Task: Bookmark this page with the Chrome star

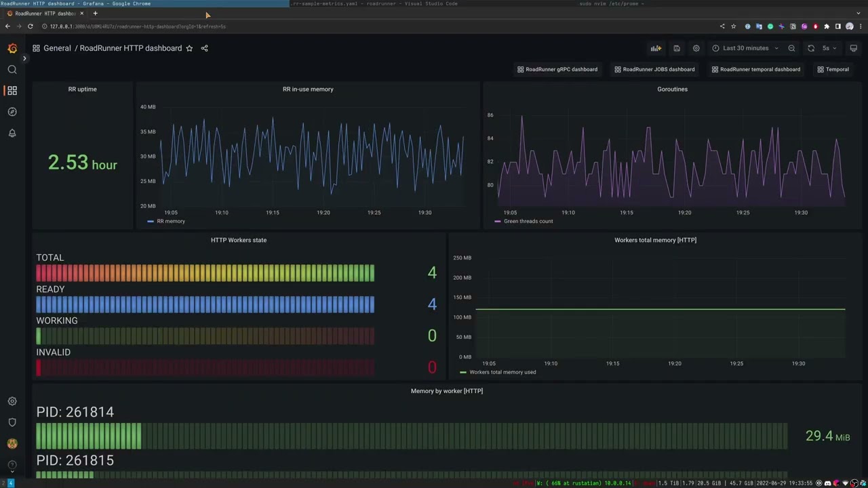Action: tap(733, 26)
